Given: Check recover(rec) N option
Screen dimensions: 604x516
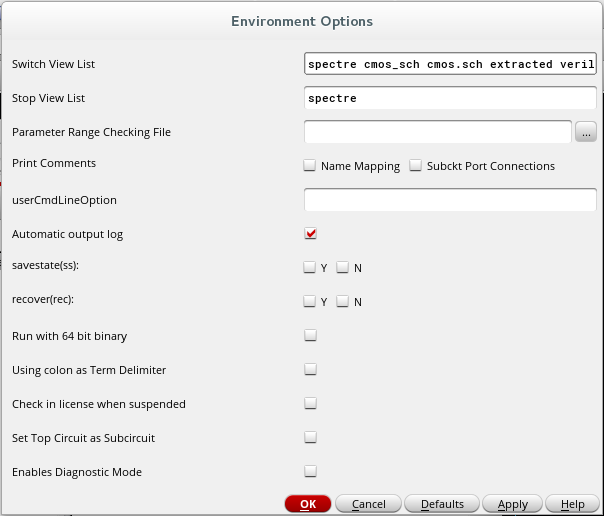Looking at the screenshot, I should (342, 301).
